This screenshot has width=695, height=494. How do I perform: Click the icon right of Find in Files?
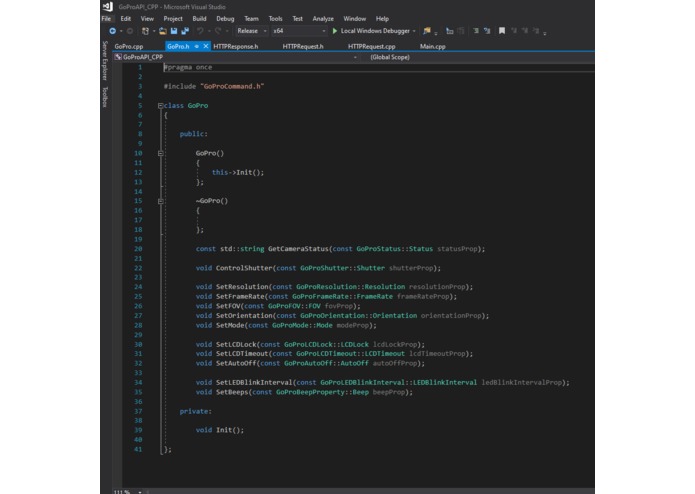coord(449,31)
